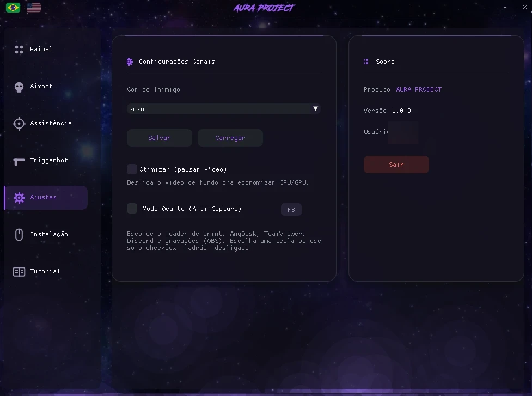Switch language with the Brazil flag icon

point(13,8)
